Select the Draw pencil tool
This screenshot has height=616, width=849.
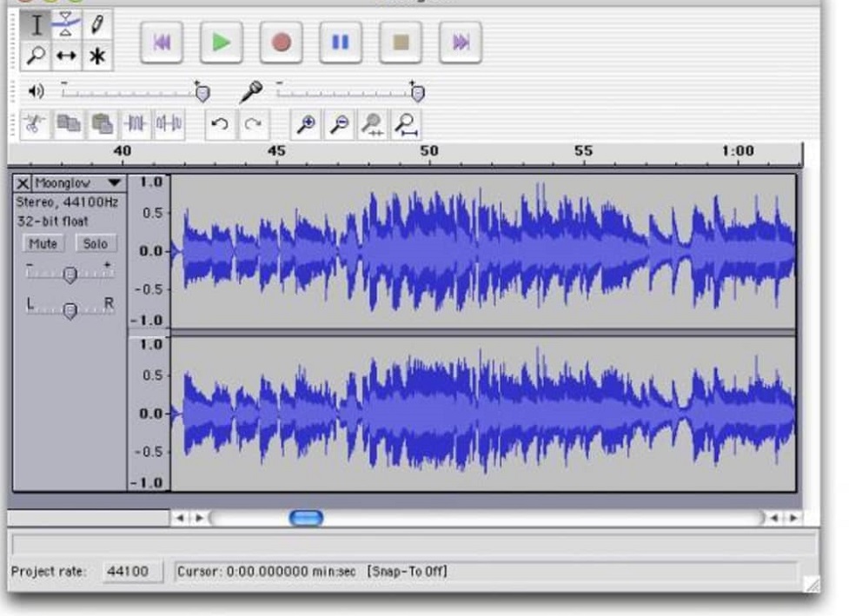(97, 25)
